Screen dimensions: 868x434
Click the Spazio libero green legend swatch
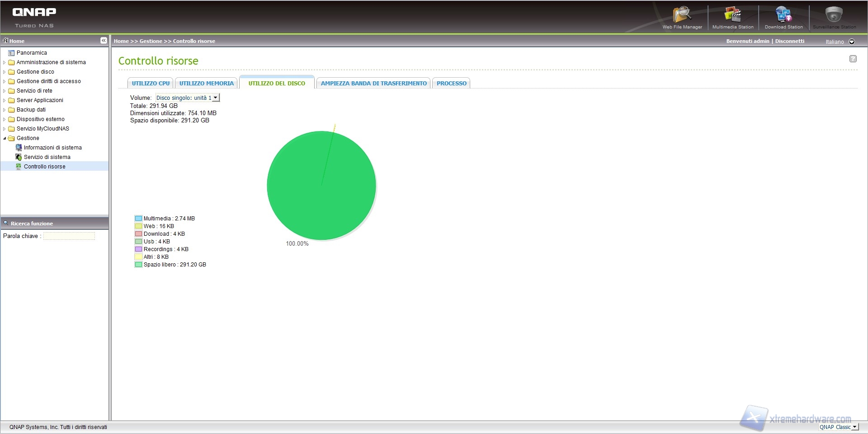[x=138, y=265]
